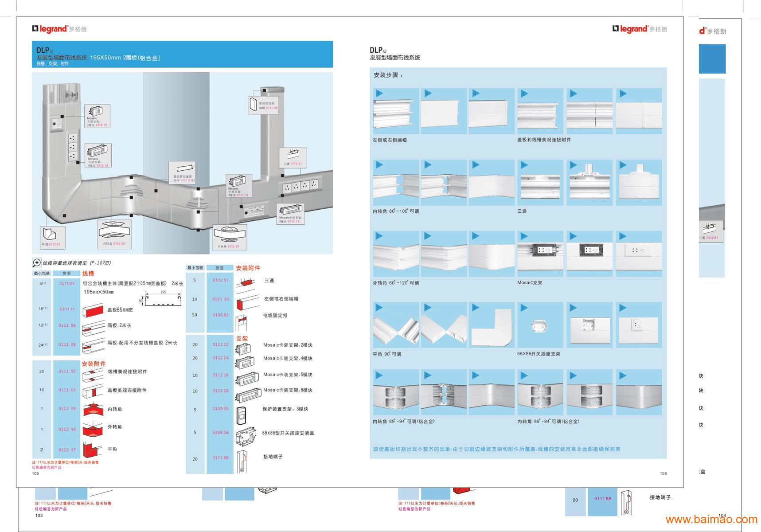Click the blue header title 195X50mm 2盖板(铝合金)
The width and height of the screenshot is (761, 532).
(125, 58)
